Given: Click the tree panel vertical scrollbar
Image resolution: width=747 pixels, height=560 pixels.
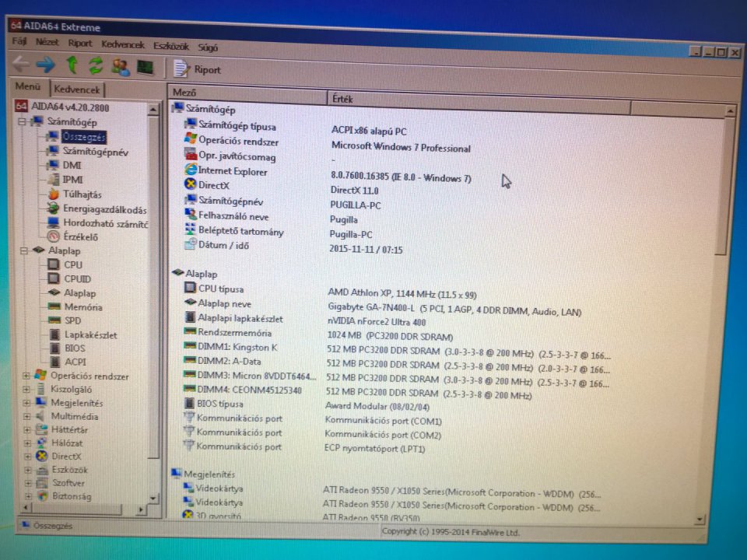Looking at the screenshot, I should pos(153,285).
